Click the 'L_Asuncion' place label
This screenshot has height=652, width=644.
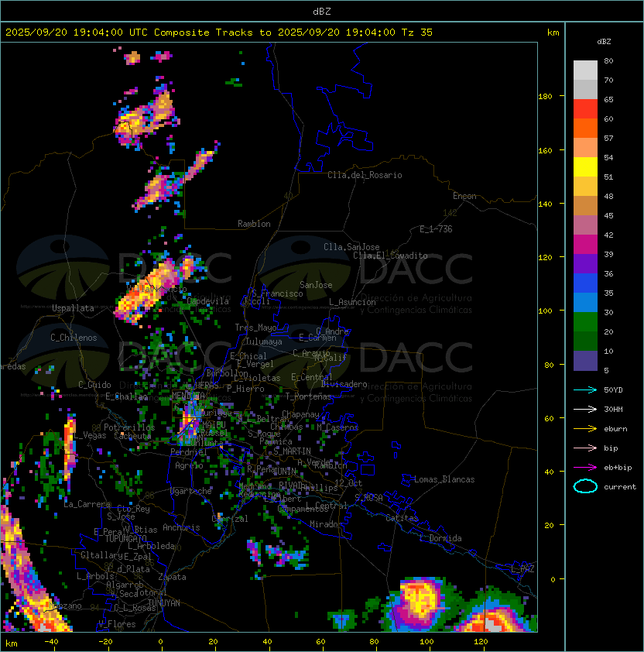pyautogui.click(x=352, y=302)
